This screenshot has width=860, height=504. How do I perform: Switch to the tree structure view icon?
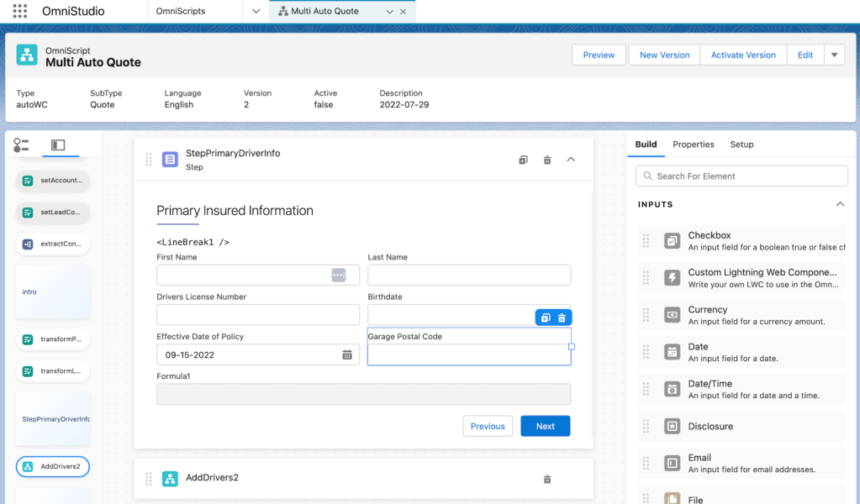coord(21,145)
